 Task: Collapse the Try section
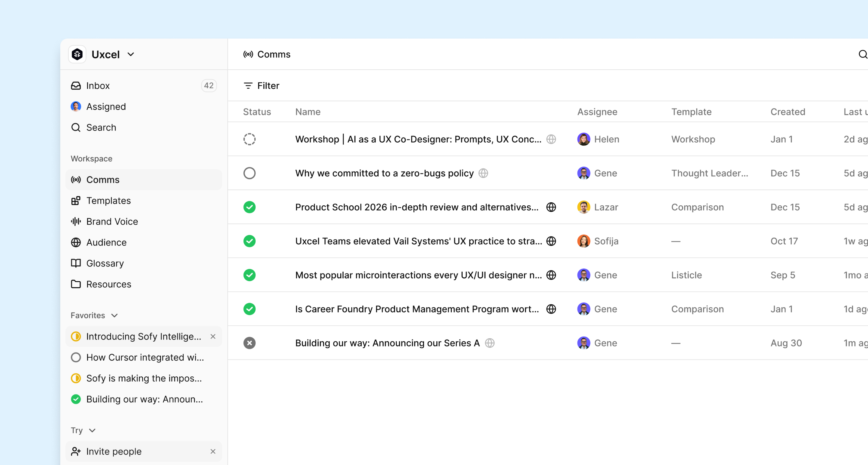pyautogui.click(x=92, y=430)
